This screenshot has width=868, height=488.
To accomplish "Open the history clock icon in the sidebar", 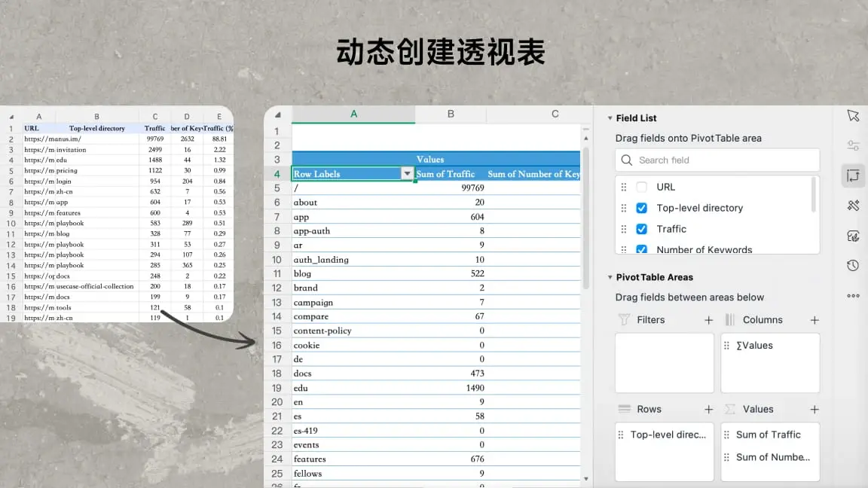I will coord(853,266).
